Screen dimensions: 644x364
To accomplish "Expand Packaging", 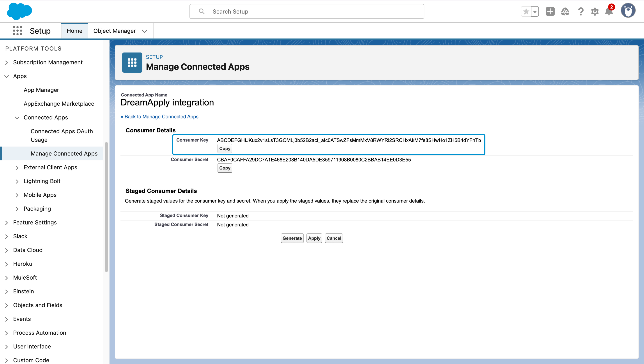I will tap(17, 209).
